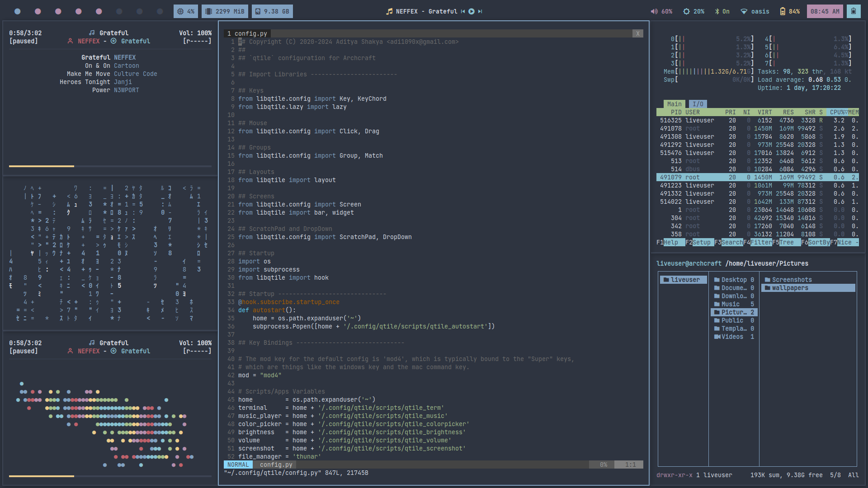Image resolution: width=868 pixels, height=488 pixels.
Task: Open the wallpapers folder in ranger
Action: point(790,288)
